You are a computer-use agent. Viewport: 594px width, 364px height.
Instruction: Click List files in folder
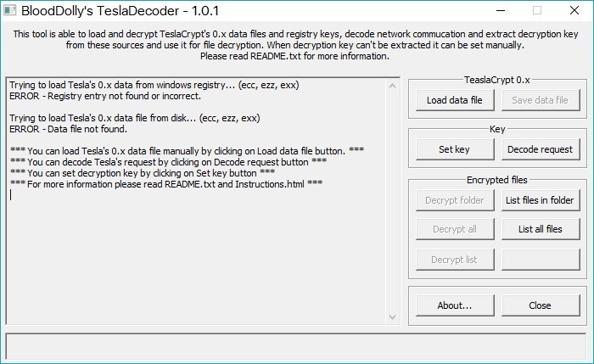[x=541, y=200]
